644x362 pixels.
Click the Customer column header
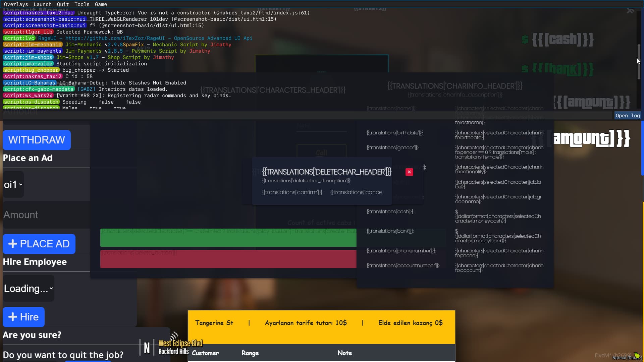205,353
